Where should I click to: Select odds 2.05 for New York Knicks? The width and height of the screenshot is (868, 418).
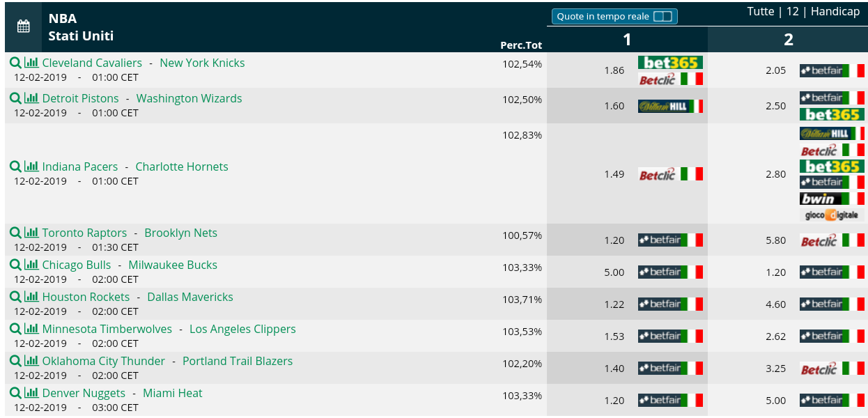coord(775,70)
